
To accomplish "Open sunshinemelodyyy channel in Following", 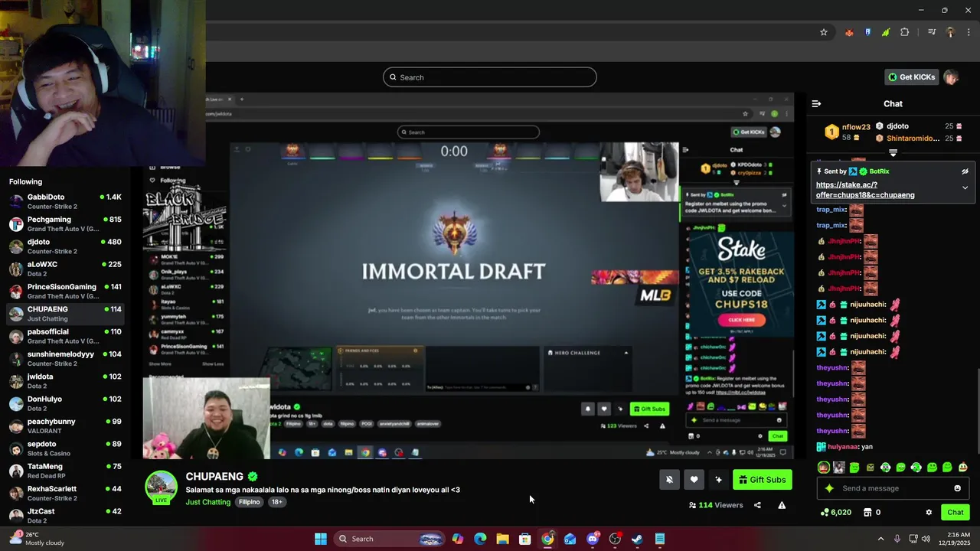I will [x=66, y=358].
